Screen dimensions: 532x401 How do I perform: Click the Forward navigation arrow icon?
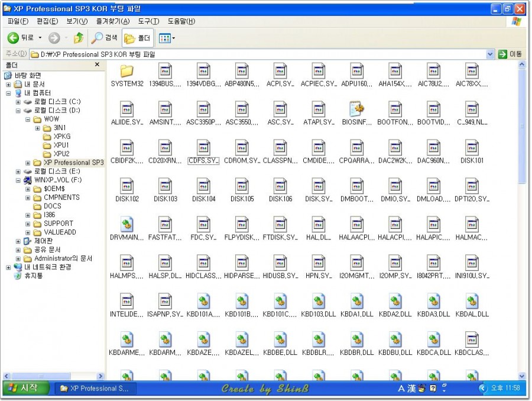click(x=54, y=38)
